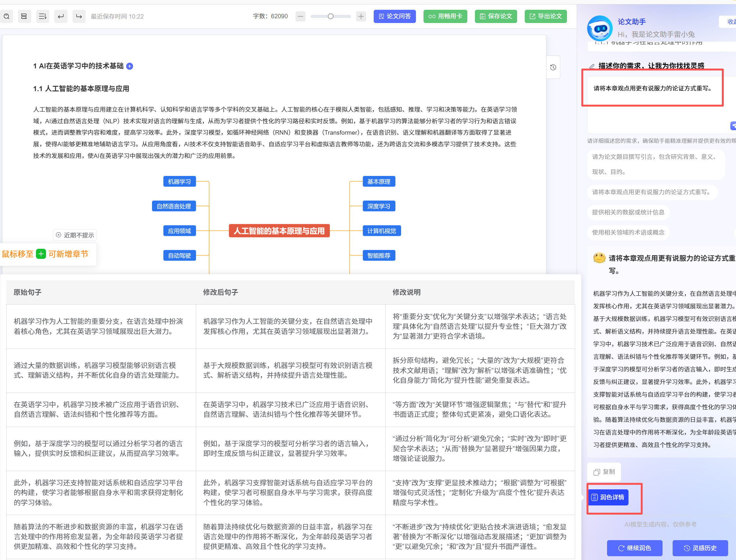Click the undo arrow icon
Viewport: 736px width, 560px height.
(x=61, y=16)
